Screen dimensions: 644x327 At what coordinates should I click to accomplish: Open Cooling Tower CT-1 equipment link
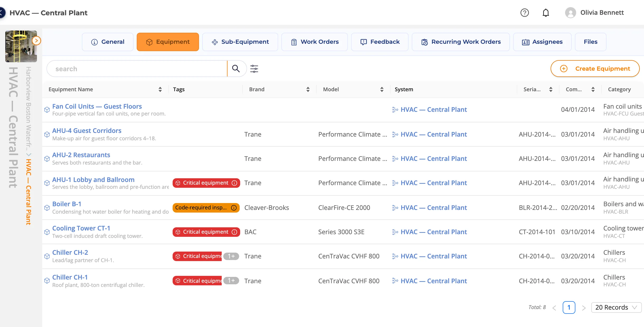[81, 228]
